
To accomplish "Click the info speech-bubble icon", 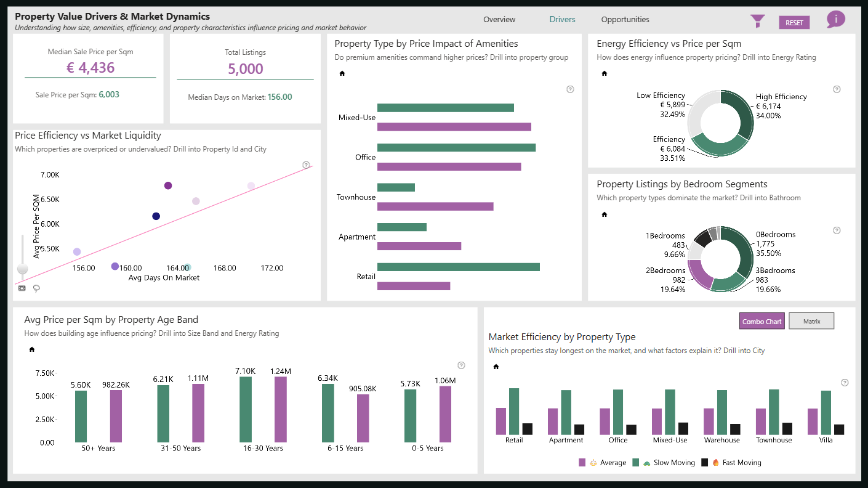I will (835, 19).
